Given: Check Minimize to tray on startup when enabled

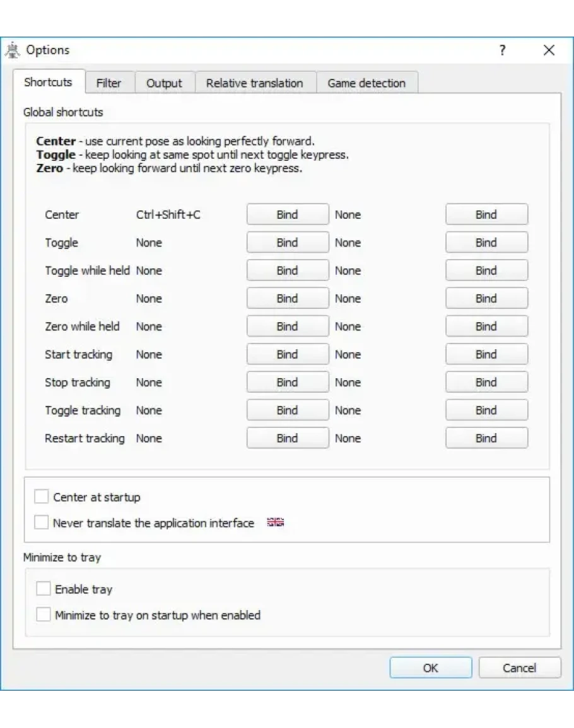Looking at the screenshot, I should [x=43, y=615].
